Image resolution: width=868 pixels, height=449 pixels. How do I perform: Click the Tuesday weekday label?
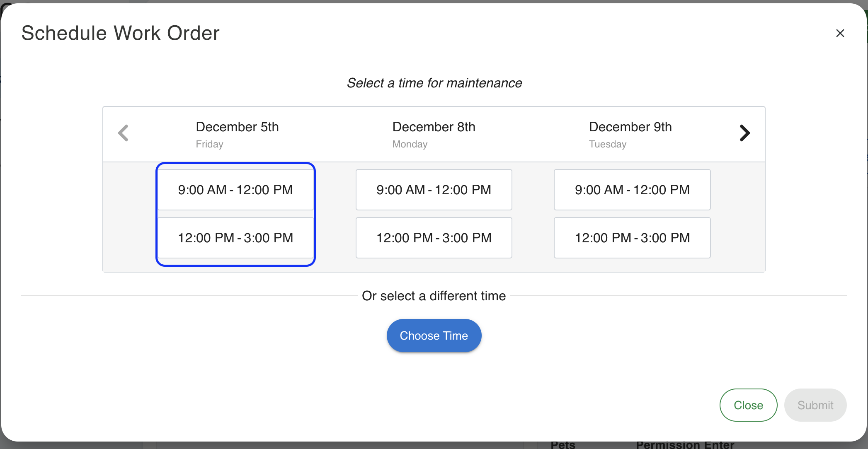pos(607,144)
